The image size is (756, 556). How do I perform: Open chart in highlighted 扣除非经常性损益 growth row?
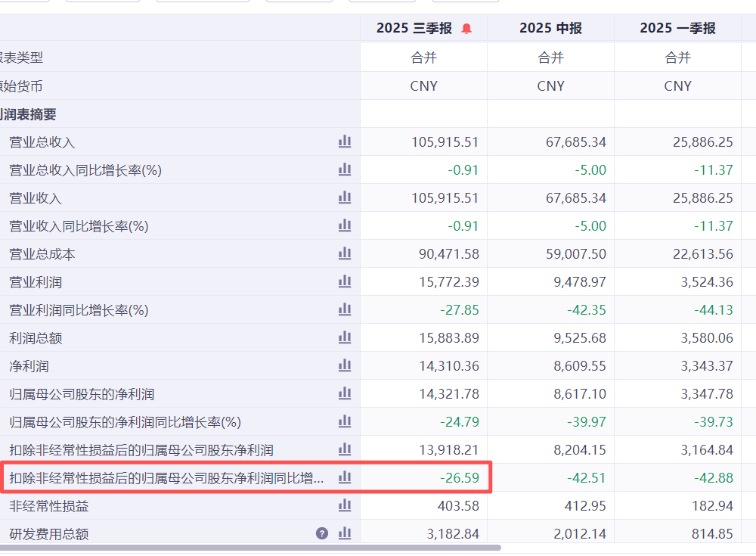(x=345, y=477)
